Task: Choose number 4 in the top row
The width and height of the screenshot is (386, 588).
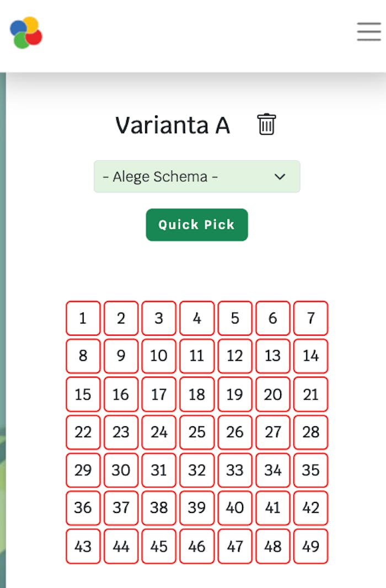Action: (196, 319)
